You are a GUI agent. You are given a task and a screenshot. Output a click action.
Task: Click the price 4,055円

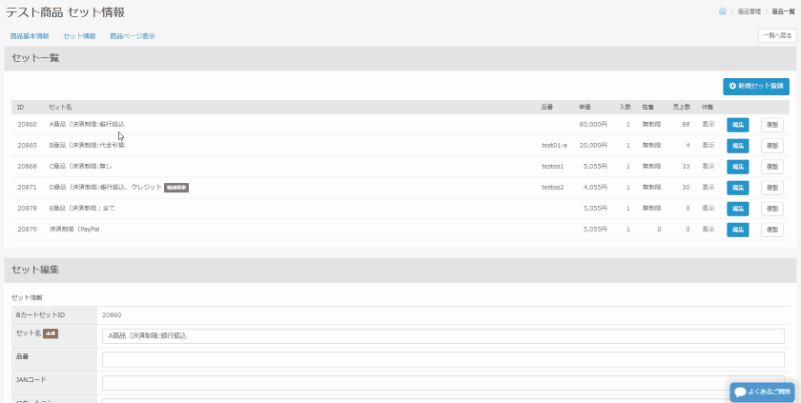(x=595, y=187)
